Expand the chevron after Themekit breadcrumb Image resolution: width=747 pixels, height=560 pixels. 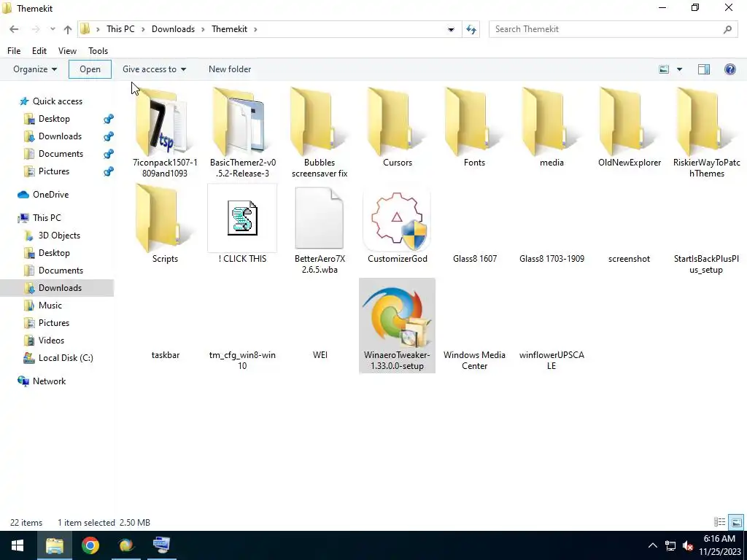pos(255,29)
